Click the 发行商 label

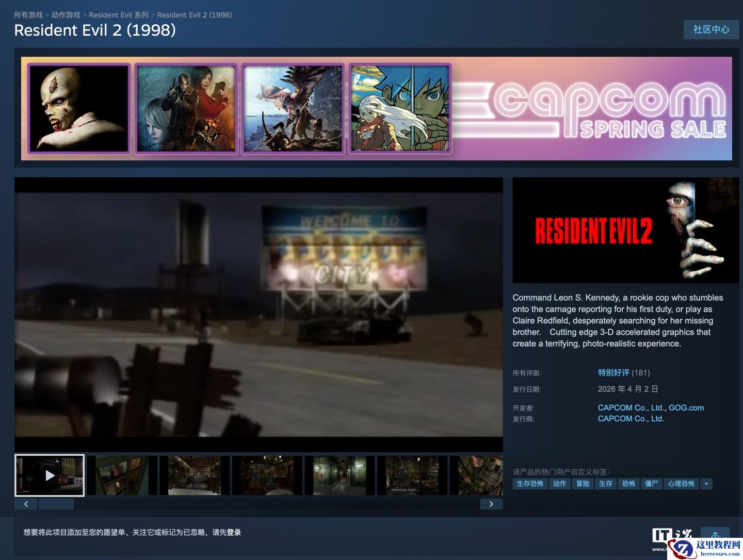click(524, 419)
